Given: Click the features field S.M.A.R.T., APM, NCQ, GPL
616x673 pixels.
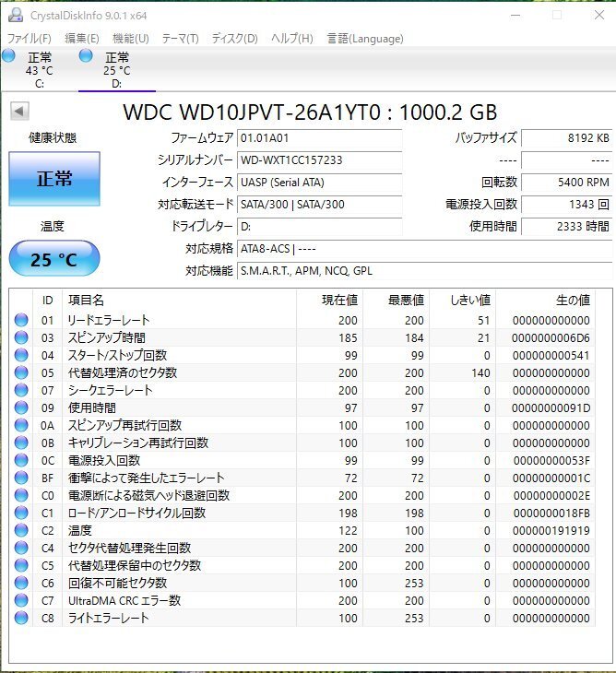Looking at the screenshot, I should pos(424,270).
